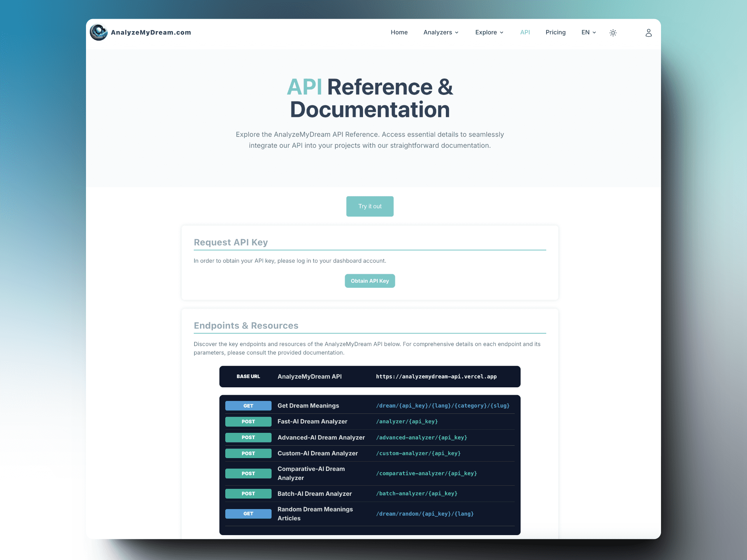Go to the Home nav item

[399, 32]
